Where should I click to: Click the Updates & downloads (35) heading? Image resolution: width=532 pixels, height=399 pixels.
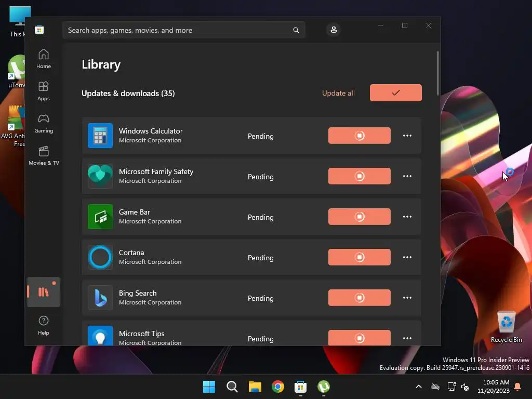tap(128, 94)
